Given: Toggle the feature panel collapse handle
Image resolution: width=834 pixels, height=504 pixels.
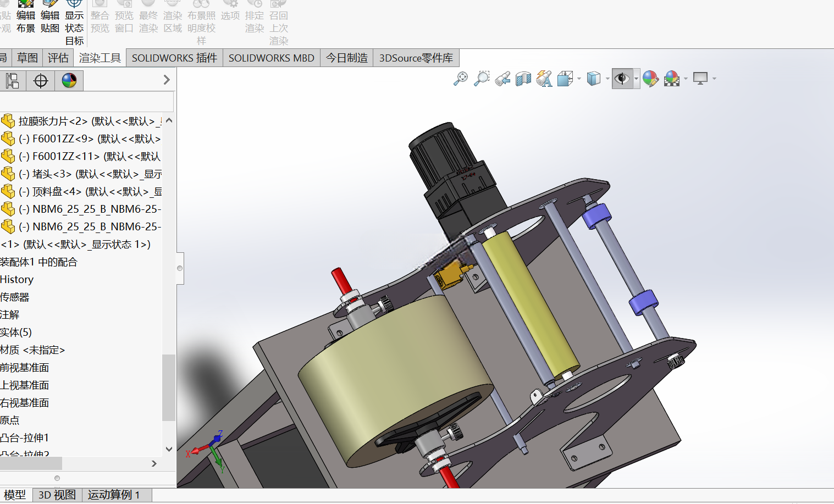Looking at the screenshot, I should click(180, 268).
